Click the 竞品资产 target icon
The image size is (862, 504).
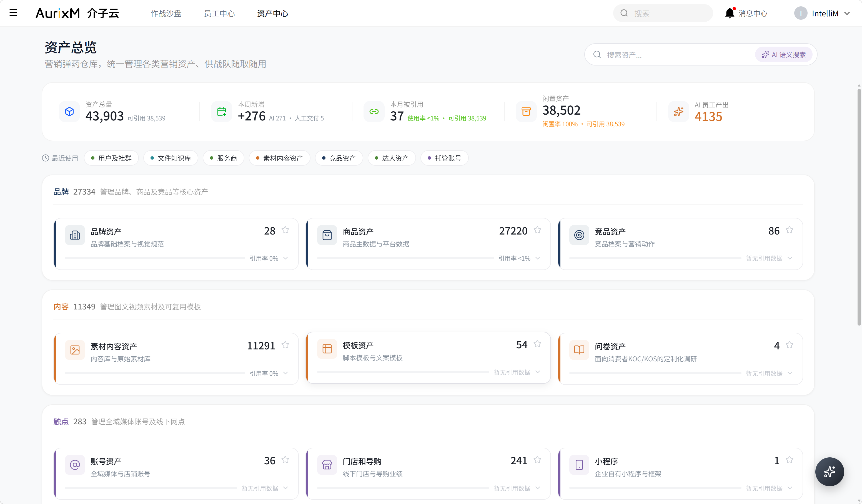(579, 235)
